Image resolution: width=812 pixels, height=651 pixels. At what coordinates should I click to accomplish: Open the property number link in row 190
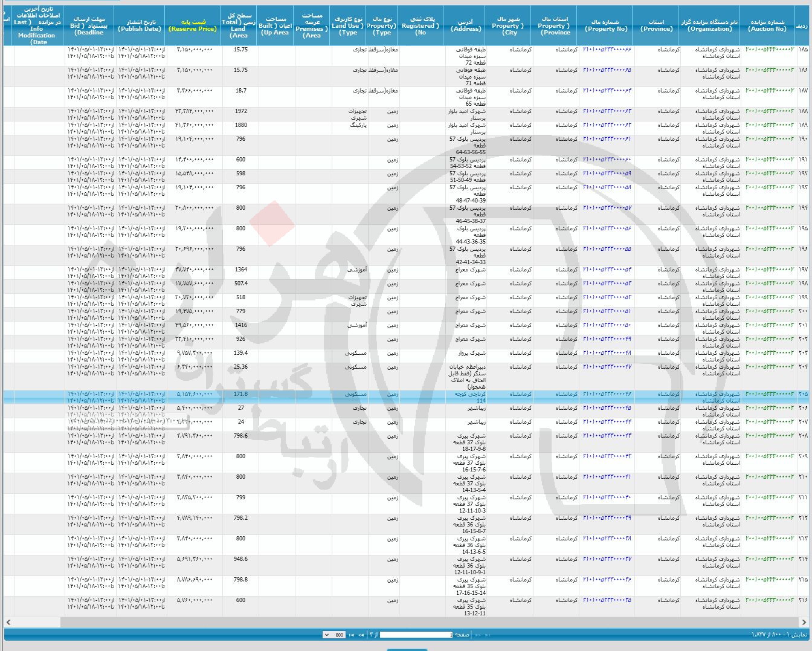coord(607,139)
